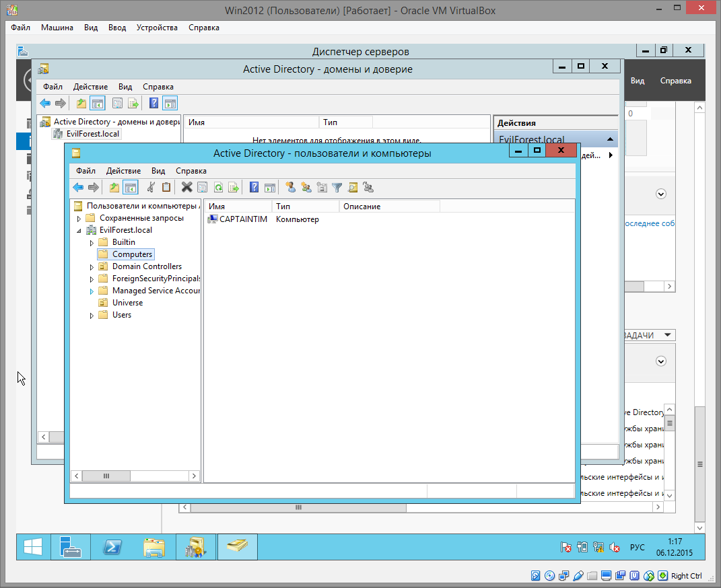Image resolution: width=721 pixels, height=588 pixels.
Task: Click VirtualBox USB status icon
Action: pyautogui.click(x=578, y=576)
